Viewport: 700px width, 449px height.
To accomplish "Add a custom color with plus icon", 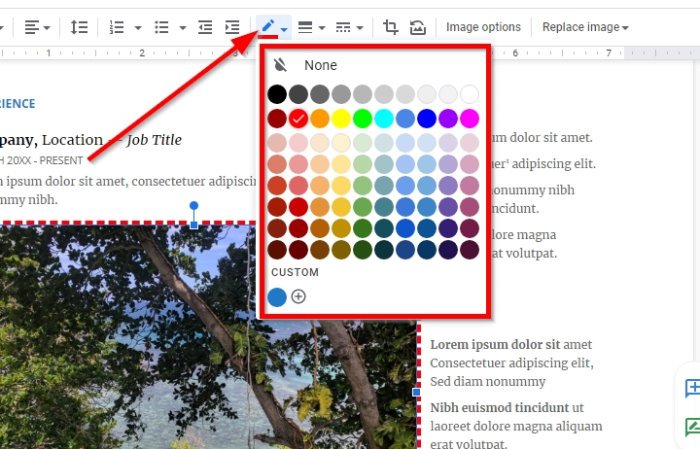I will [298, 296].
